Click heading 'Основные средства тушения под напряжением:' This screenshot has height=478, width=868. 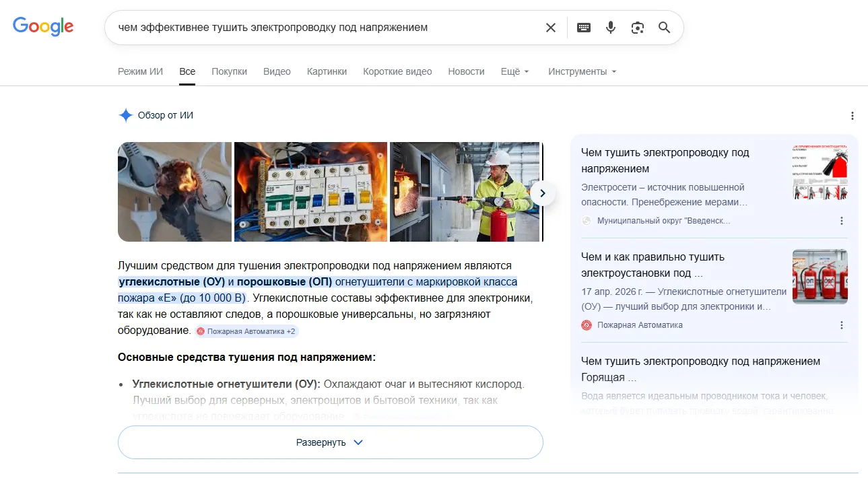[x=246, y=357]
